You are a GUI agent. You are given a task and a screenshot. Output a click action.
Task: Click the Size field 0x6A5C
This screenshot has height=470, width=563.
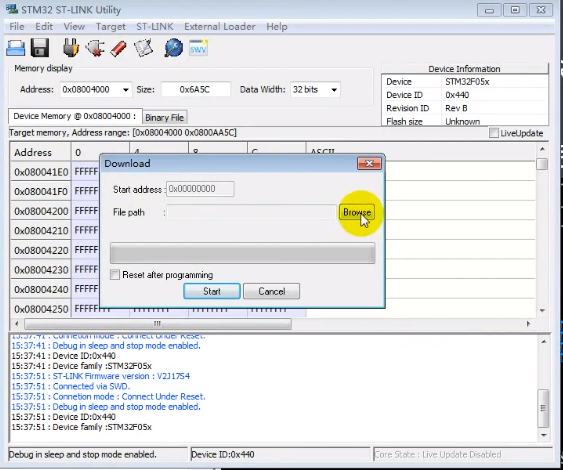[196, 89]
